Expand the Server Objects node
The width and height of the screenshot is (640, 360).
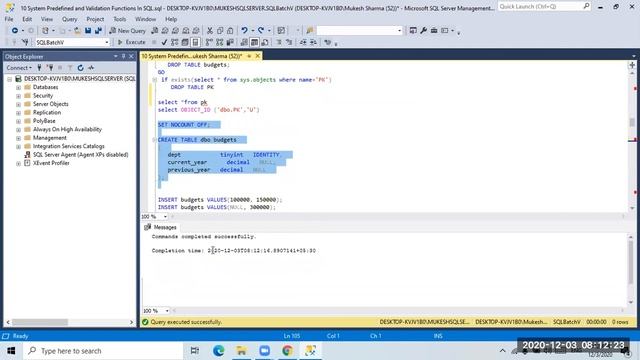coord(18,104)
